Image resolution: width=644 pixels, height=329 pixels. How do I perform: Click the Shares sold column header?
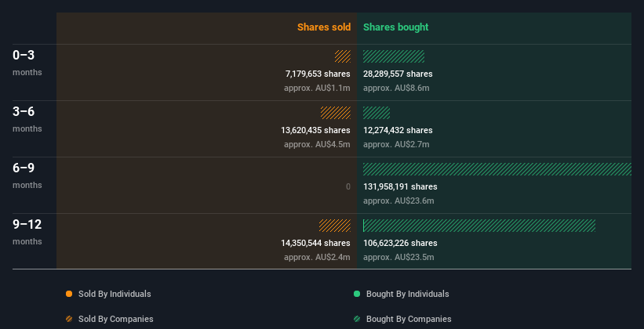coord(324,27)
